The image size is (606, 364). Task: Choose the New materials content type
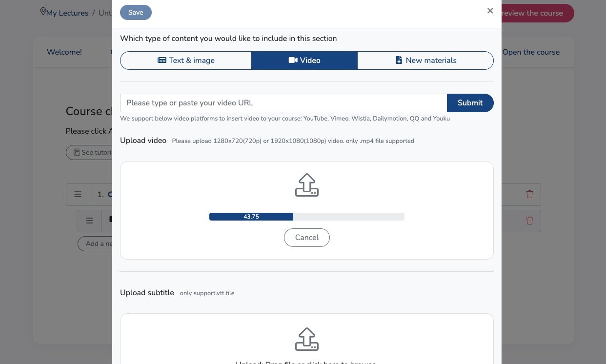[x=425, y=61]
